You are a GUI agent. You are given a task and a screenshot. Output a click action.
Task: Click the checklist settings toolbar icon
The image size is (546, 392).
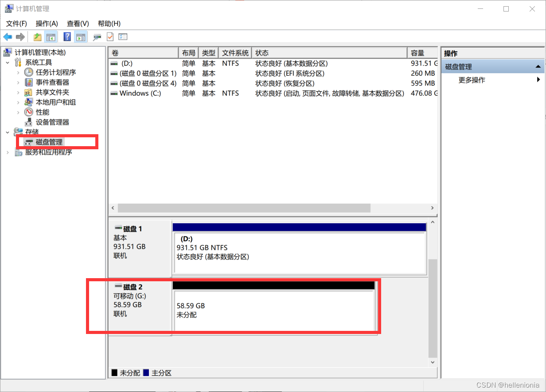coord(123,37)
